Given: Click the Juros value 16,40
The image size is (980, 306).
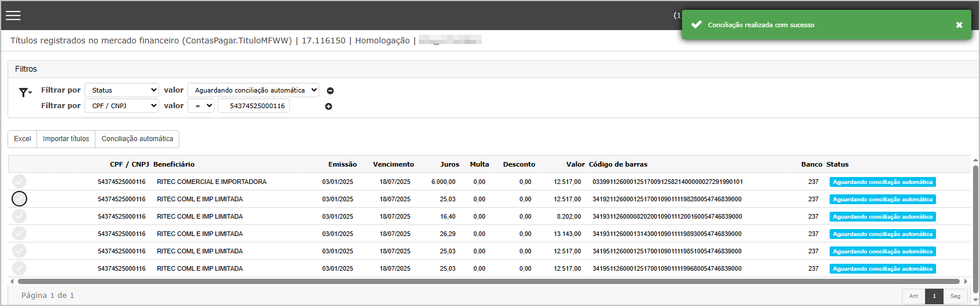Looking at the screenshot, I should point(448,216).
